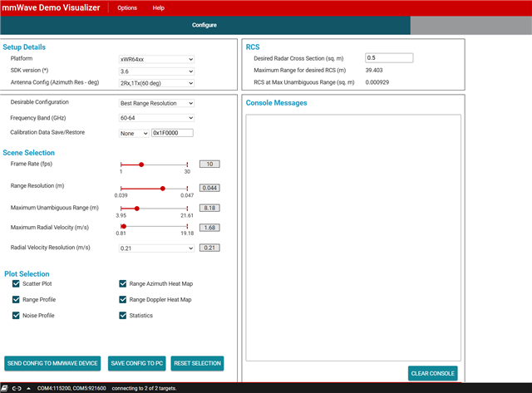Click the Reset Selection button
The height and width of the screenshot is (393, 532).
(x=198, y=363)
